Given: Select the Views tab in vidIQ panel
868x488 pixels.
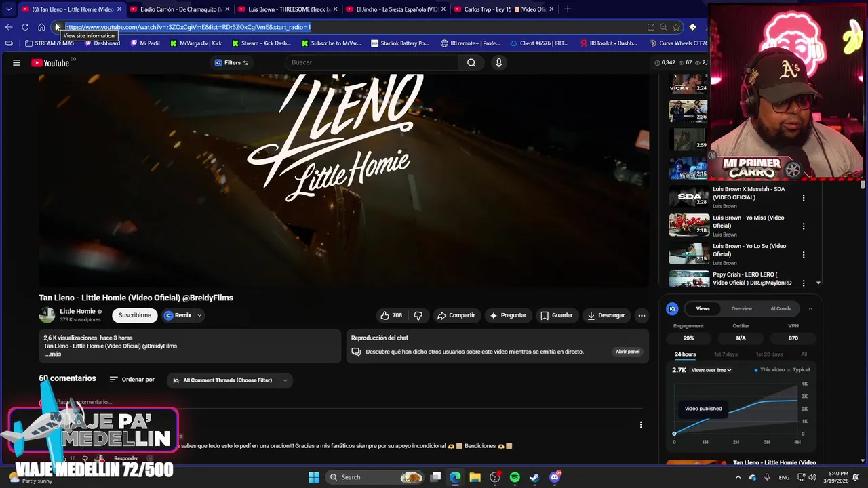Looking at the screenshot, I should pos(703,309).
